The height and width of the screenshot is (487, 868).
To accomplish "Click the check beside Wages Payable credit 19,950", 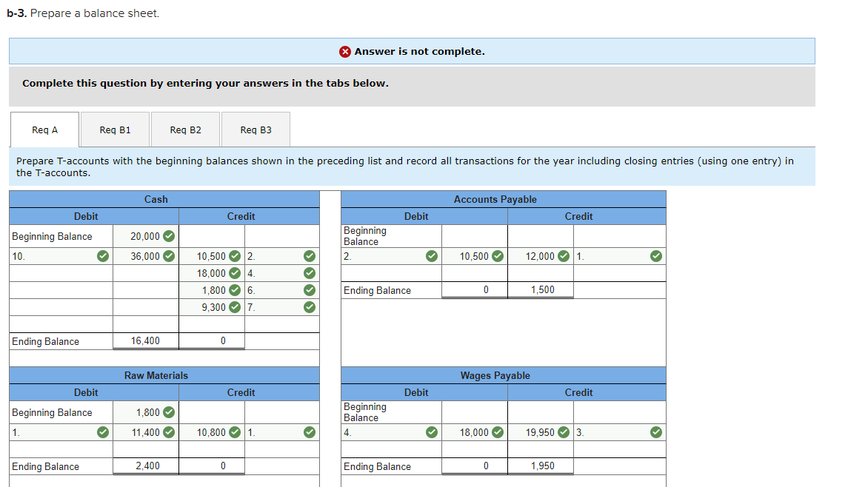I will 564,432.
